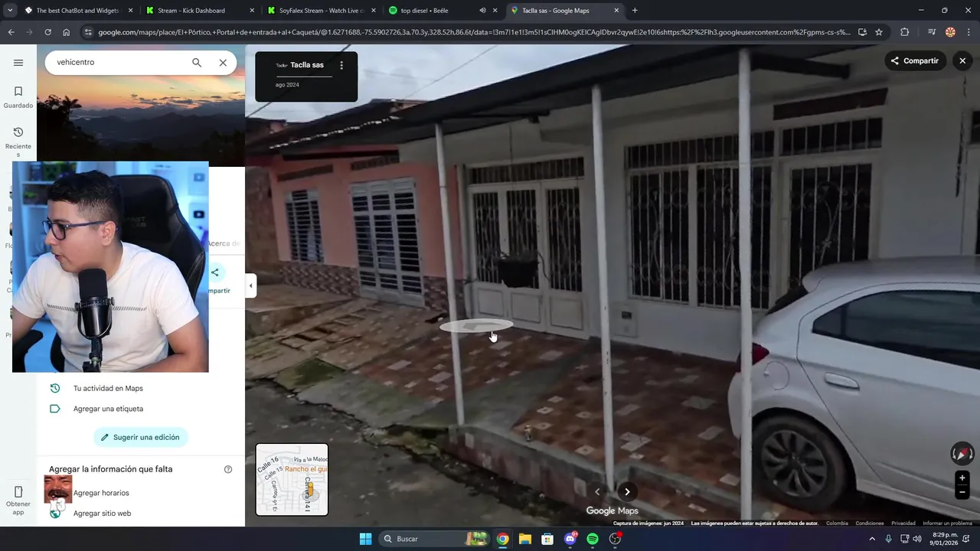
Task: Open a new browser tab
Action: pyautogui.click(x=635, y=11)
